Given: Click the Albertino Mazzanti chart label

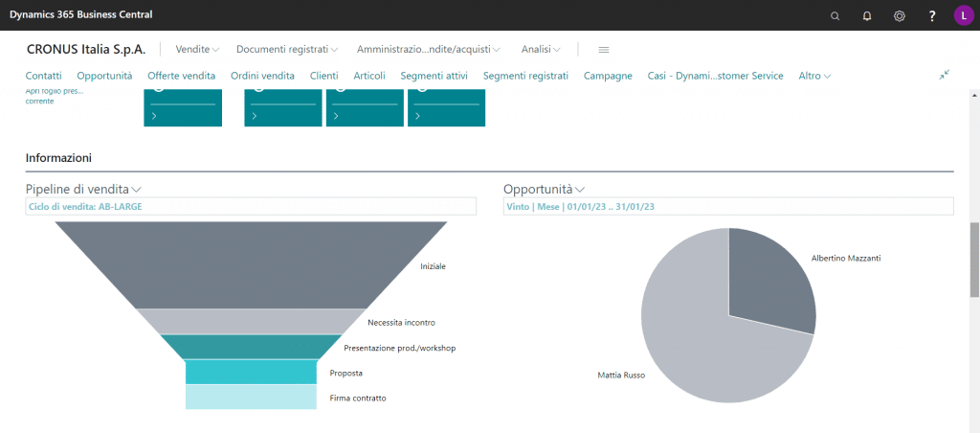Looking at the screenshot, I should pos(846,258).
